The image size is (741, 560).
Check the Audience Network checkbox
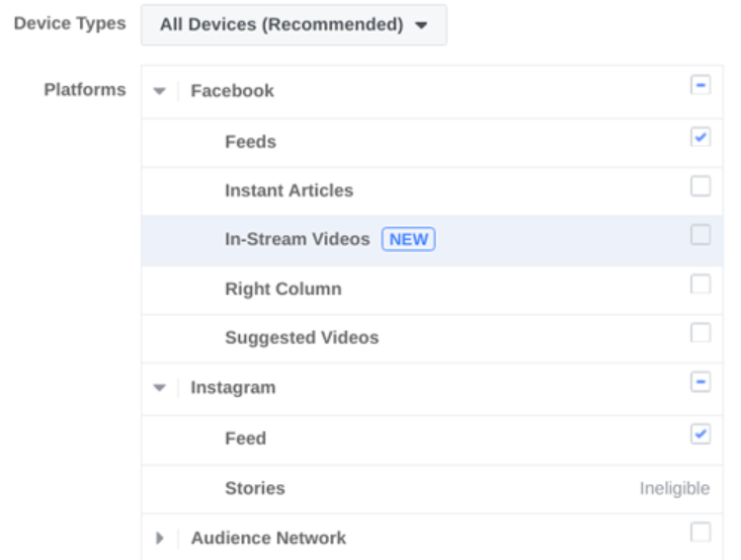(700, 532)
